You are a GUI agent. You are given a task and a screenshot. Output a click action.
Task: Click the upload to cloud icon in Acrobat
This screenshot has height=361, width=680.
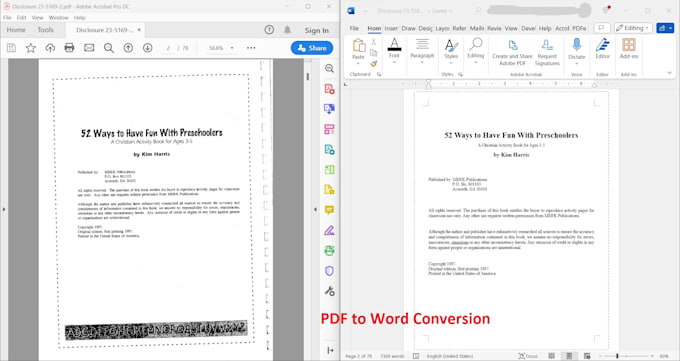[50, 48]
